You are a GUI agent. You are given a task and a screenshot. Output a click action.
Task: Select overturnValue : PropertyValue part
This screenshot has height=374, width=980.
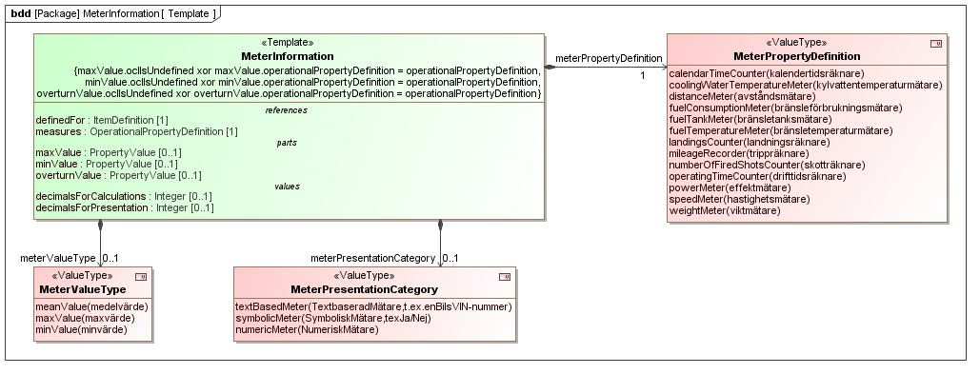[x=119, y=175]
